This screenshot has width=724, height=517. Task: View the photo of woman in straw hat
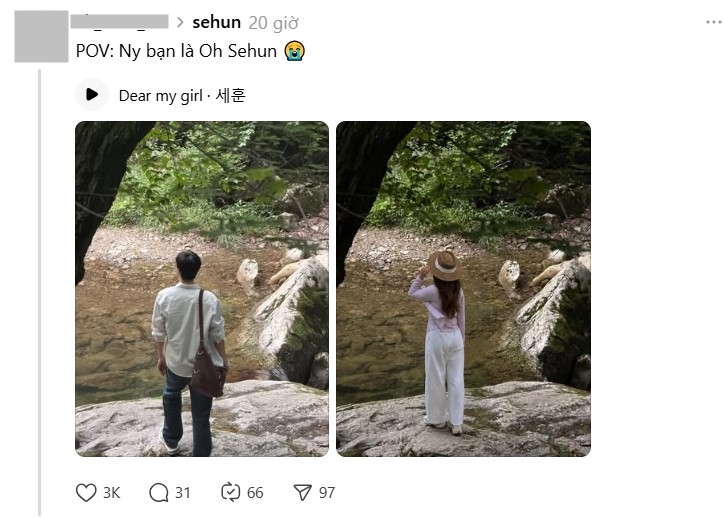click(x=463, y=289)
